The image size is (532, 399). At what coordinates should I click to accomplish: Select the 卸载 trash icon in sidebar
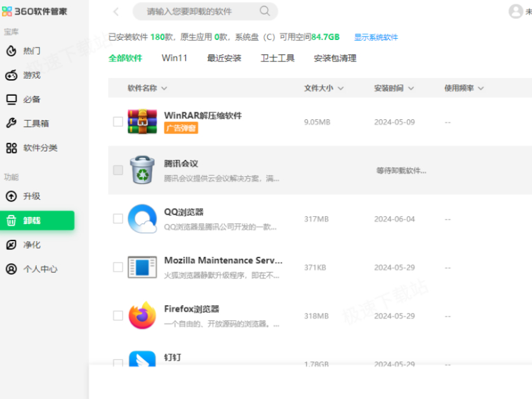point(11,220)
